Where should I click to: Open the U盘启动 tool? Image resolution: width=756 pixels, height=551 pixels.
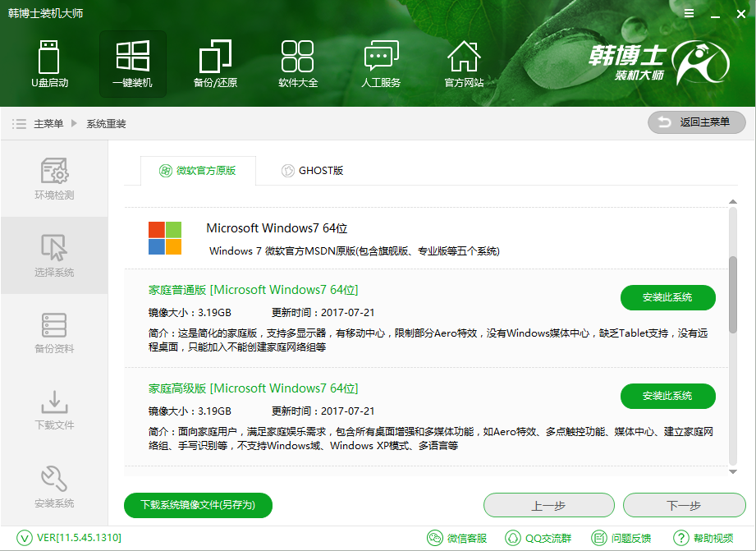point(49,64)
